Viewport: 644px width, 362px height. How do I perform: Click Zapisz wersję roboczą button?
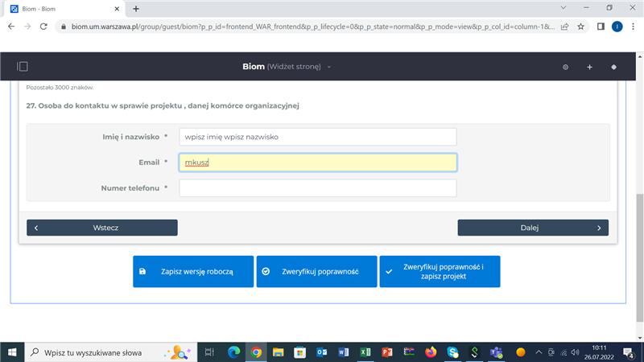pos(193,272)
